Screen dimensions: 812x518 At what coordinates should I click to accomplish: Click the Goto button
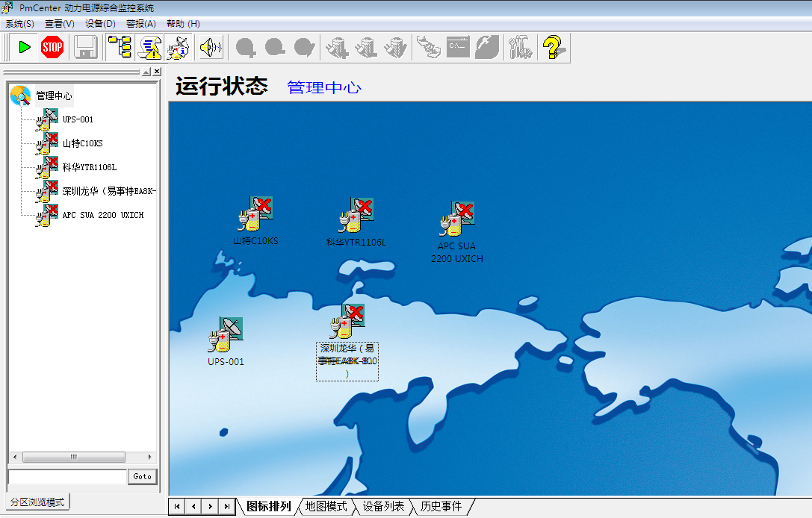pos(143,477)
